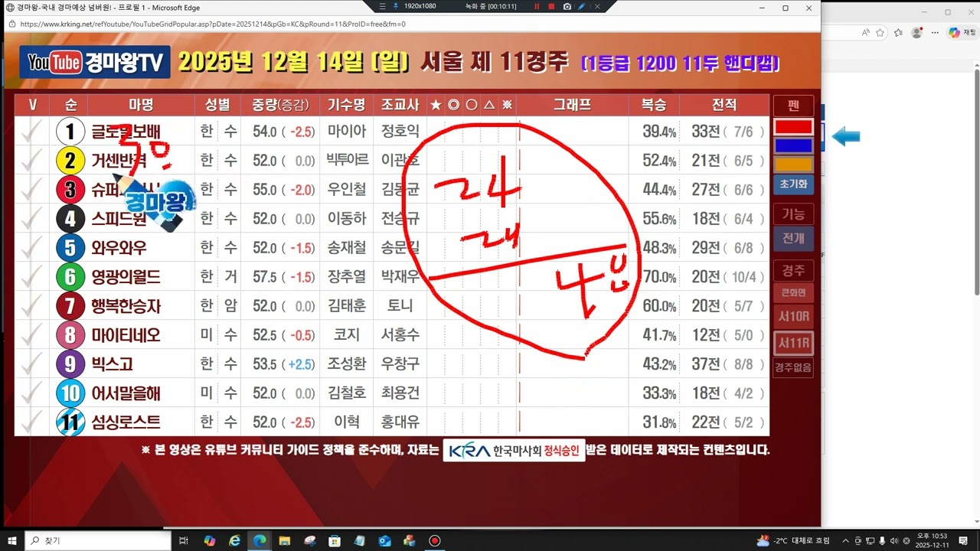
Task: Toggle the checkmark for horse 5 와우와우
Action: point(31,248)
